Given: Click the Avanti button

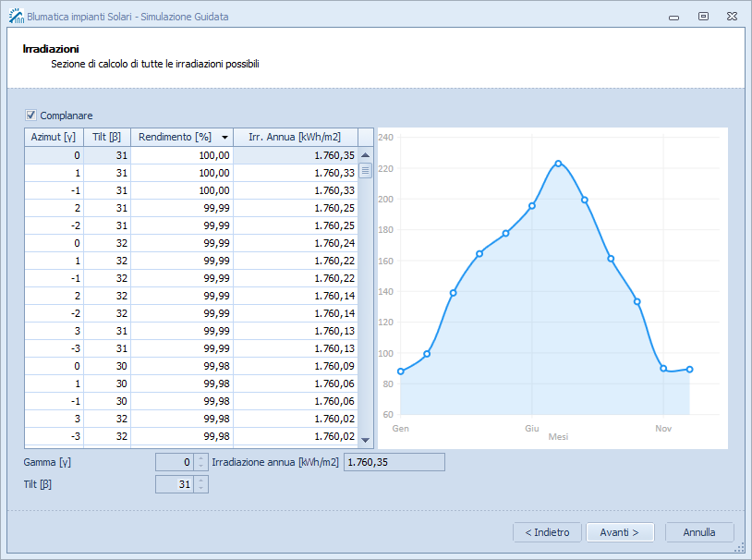Looking at the screenshot, I should click(620, 532).
